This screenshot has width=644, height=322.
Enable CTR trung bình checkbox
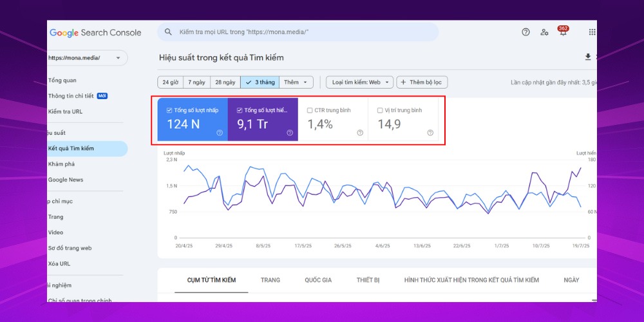310,111
